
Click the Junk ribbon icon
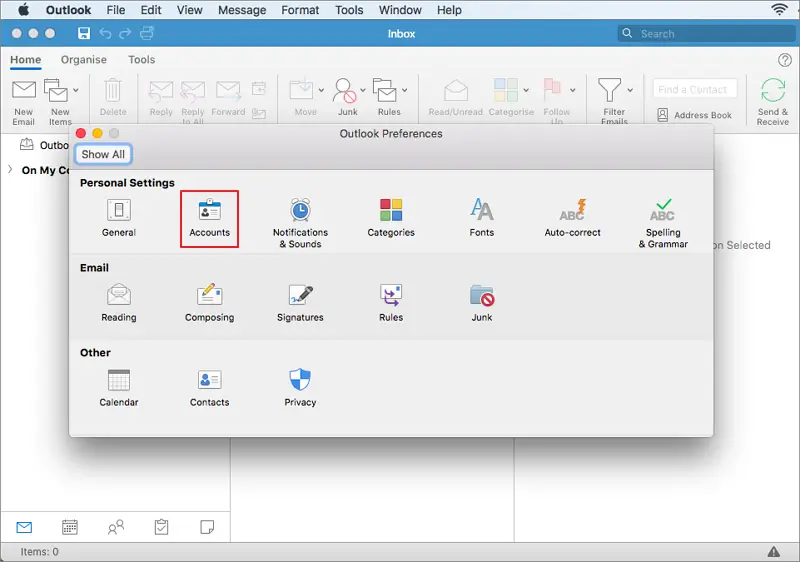pos(345,91)
